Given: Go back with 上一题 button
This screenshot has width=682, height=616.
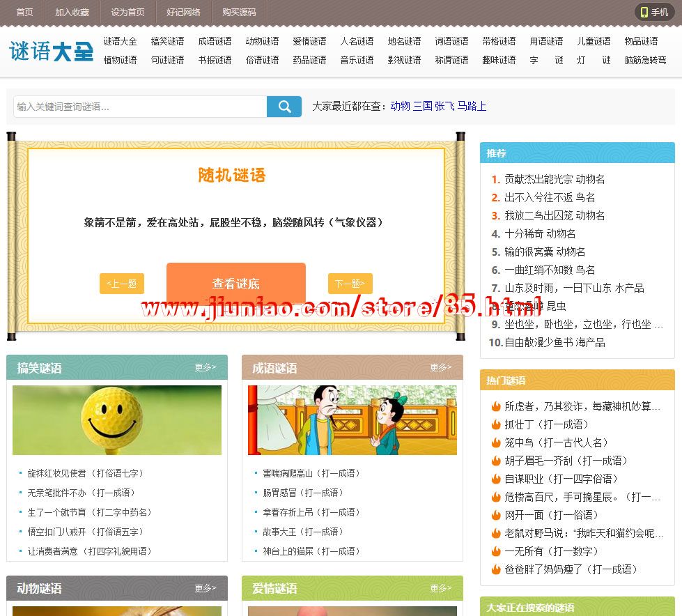Looking at the screenshot, I should [122, 284].
